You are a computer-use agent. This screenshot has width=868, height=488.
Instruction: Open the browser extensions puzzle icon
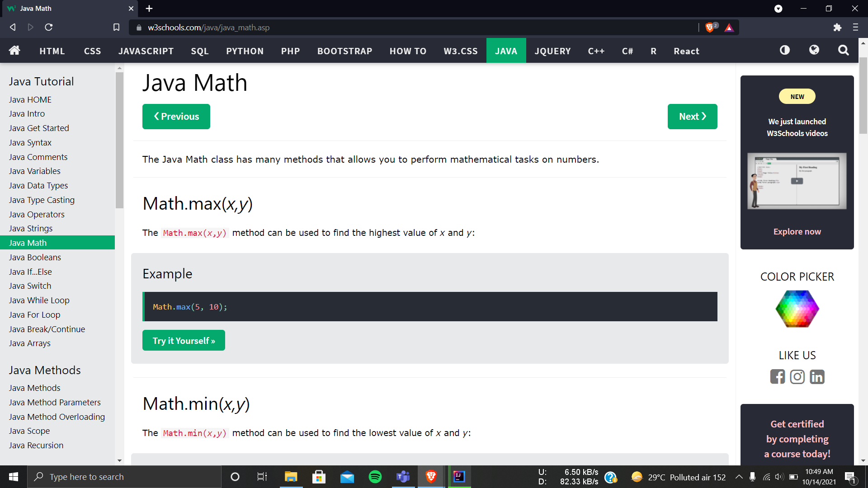837,28
